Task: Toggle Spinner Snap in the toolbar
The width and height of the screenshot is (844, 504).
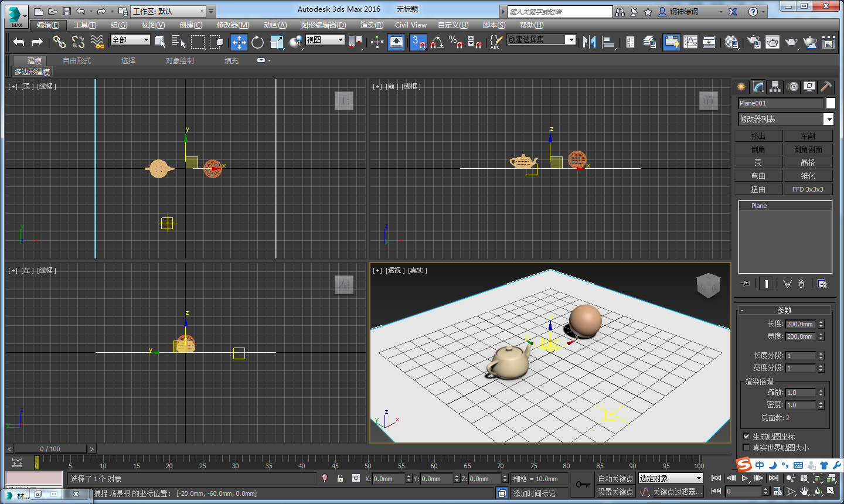Action: click(x=474, y=42)
